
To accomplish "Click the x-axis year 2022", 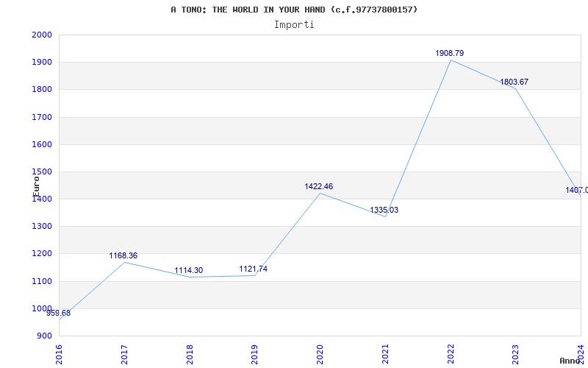I will pyautogui.click(x=451, y=354).
